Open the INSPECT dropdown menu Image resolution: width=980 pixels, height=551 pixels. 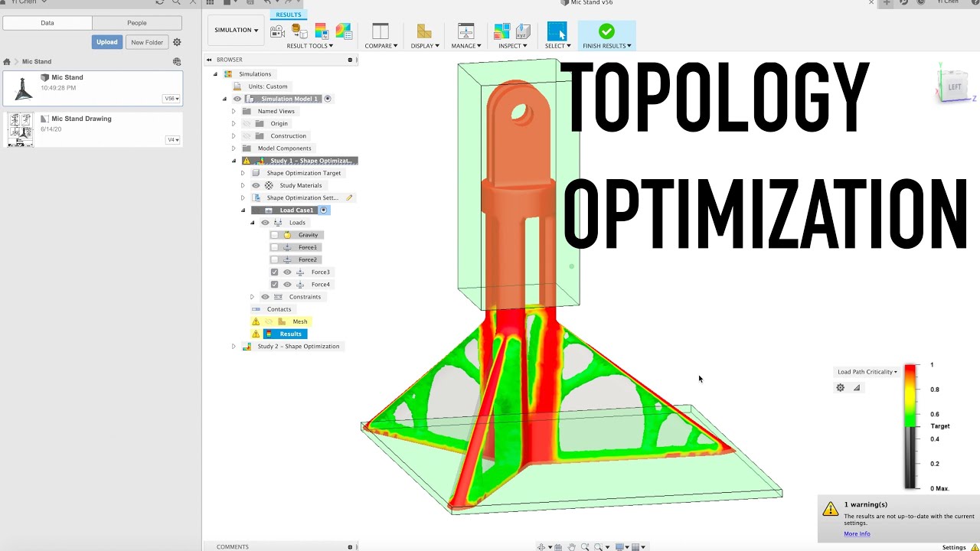[513, 46]
